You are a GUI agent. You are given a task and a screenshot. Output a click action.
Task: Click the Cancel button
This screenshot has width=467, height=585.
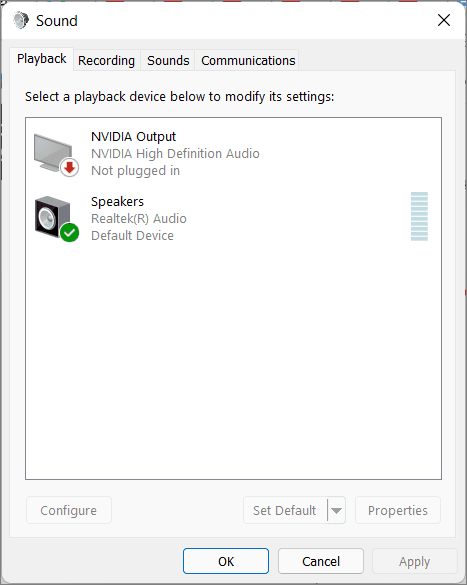pyautogui.click(x=321, y=561)
